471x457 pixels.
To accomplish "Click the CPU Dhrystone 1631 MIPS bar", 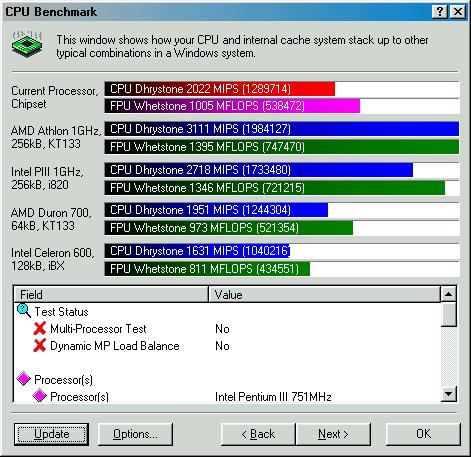I will tap(197, 251).
